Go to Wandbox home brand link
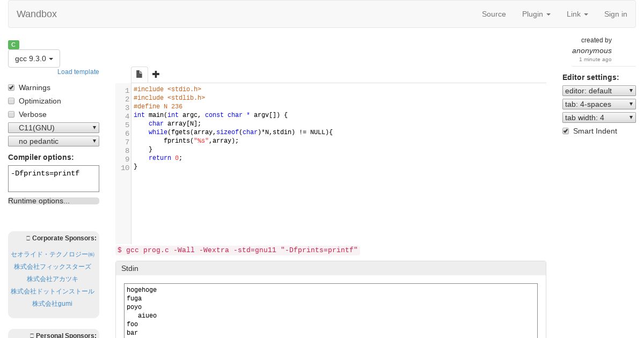Viewport: 644px width, 338px height. 36,14
